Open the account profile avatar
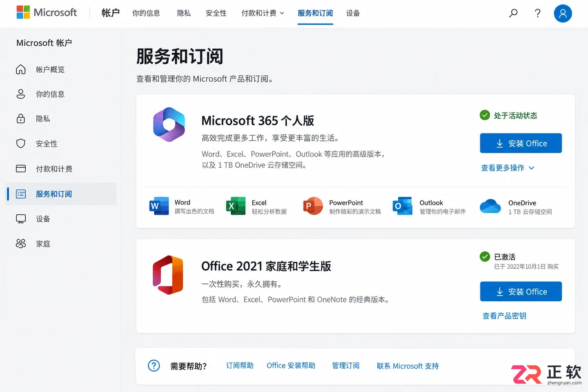Viewport: 588px width, 392px height. pos(563,13)
